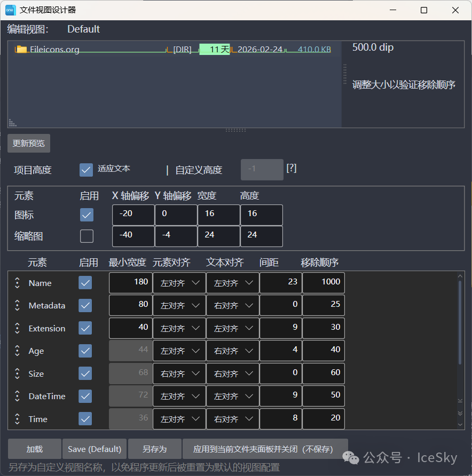
Task: Click 应用到当前文件夹面板并关闭 button
Action: click(265, 449)
